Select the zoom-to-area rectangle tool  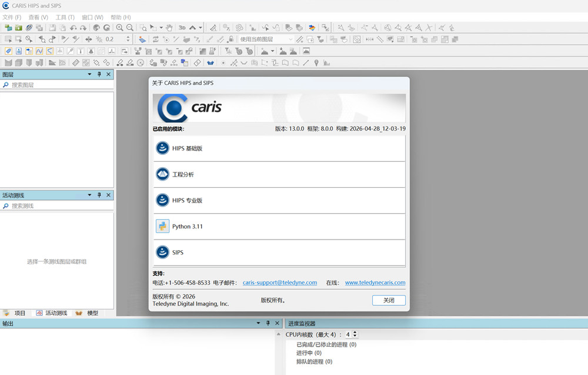pyautogui.click(x=143, y=28)
